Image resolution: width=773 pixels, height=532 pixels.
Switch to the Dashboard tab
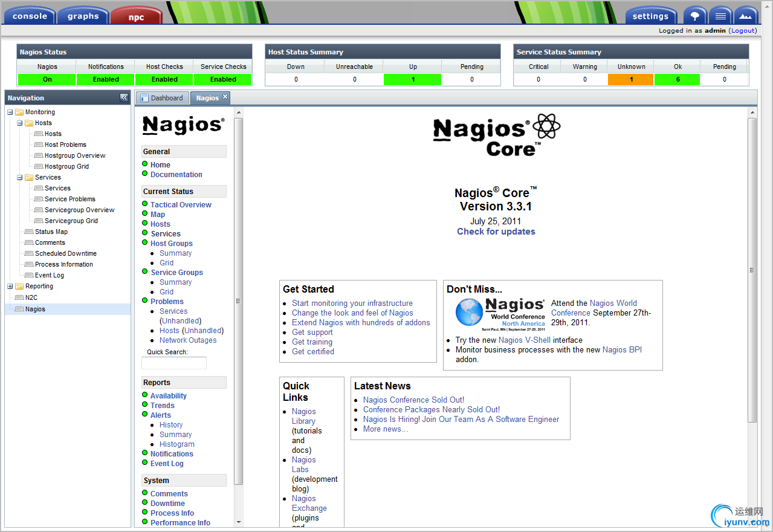(x=162, y=98)
